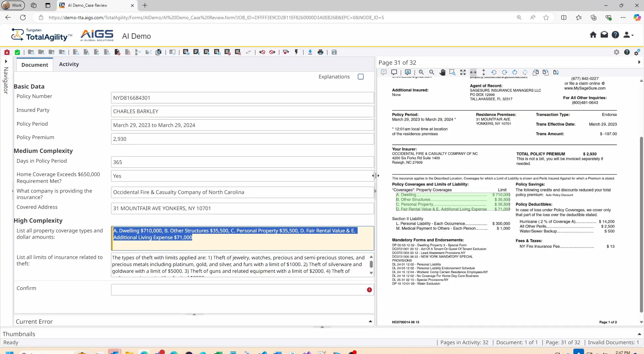Switch to the Activity tab
This screenshot has width=644, height=354.
click(x=69, y=64)
